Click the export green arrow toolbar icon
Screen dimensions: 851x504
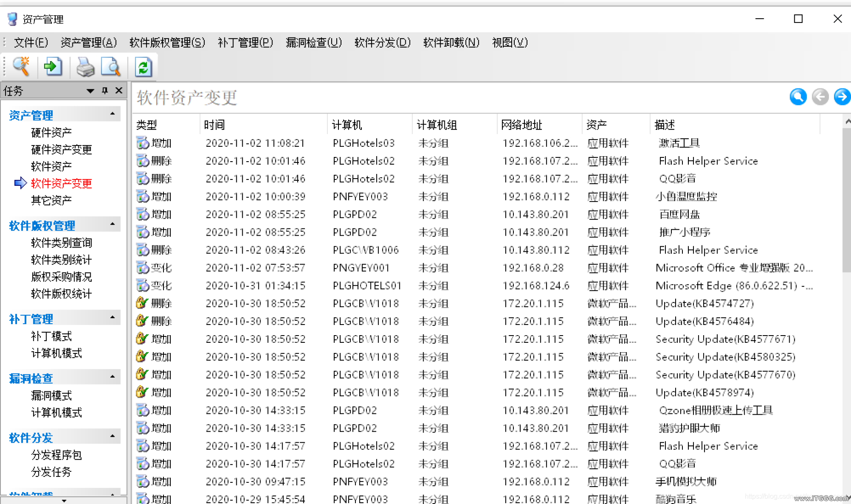pyautogui.click(x=53, y=67)
